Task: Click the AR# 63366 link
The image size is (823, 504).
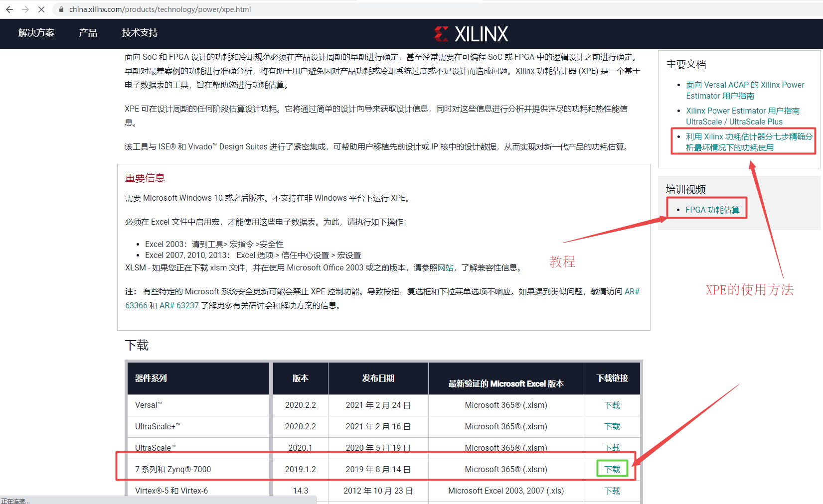Action: click(x=136, y=305)
